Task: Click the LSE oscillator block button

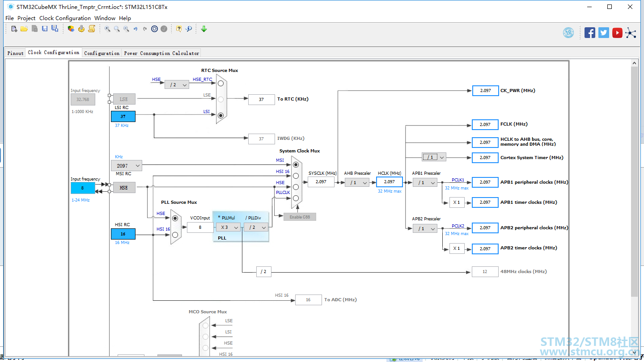Action: pyautogui.click(x=124, y=99)
